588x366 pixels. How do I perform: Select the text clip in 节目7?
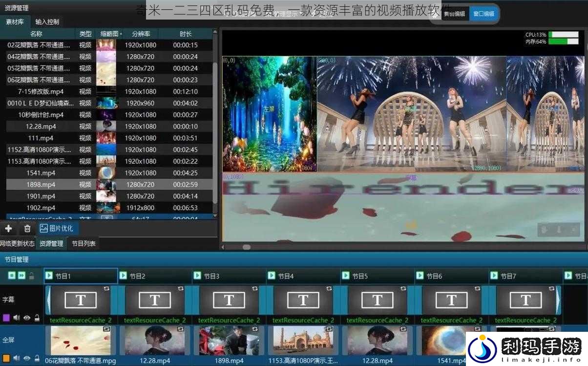(x=526, y=300)
